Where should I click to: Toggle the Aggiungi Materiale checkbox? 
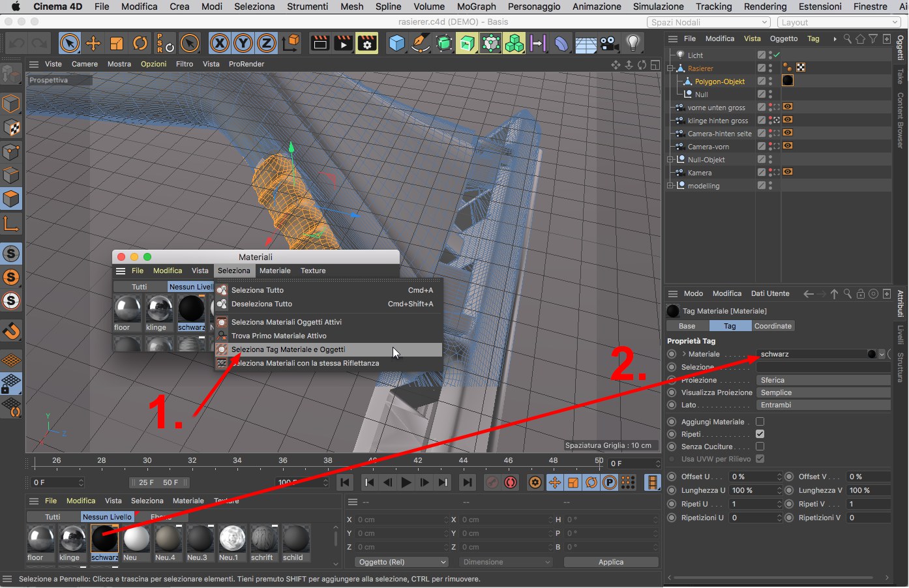point(760,422)
